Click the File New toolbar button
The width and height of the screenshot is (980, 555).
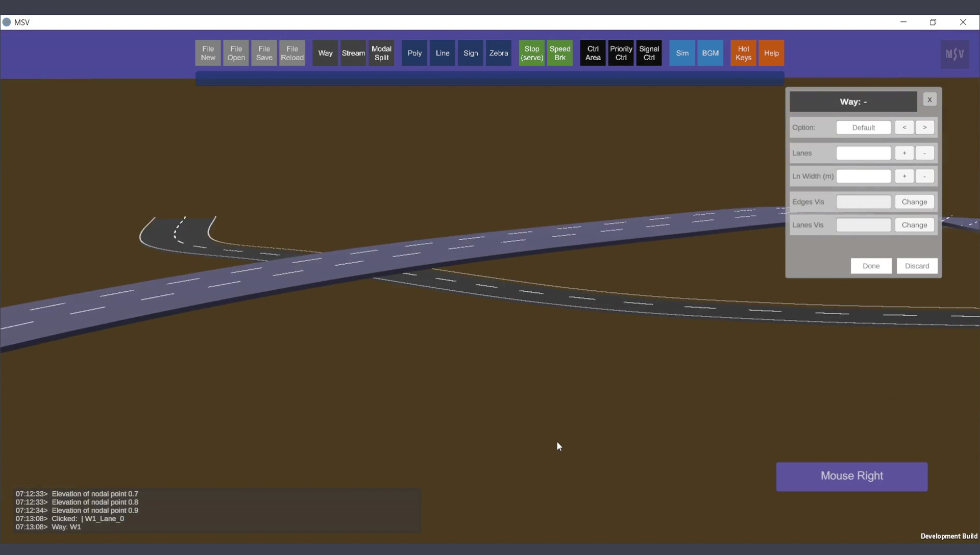(208, 53)
